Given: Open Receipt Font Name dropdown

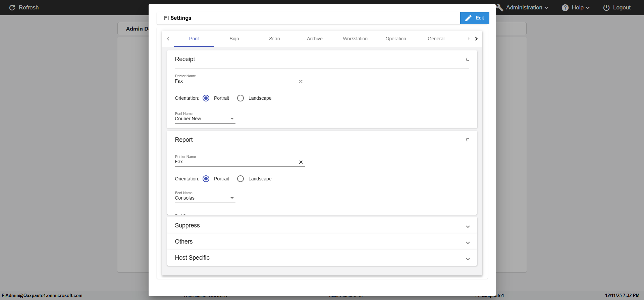Looking at the screenshot, I should (x=232, y=119).
